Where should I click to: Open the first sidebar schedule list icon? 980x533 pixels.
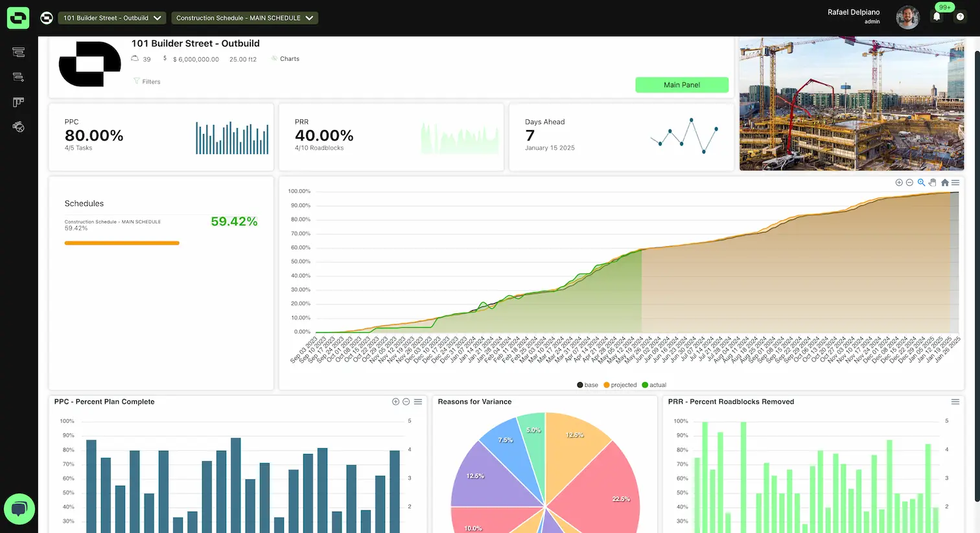[18, 52]
